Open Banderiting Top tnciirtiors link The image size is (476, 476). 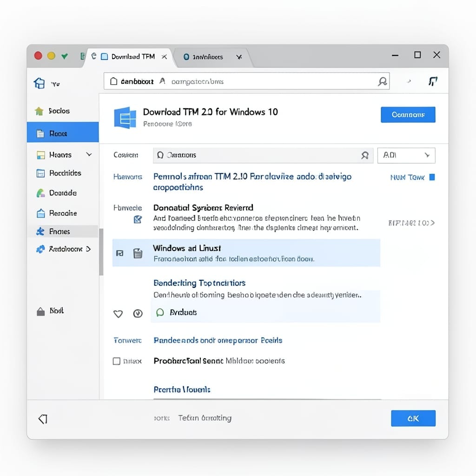[x=199, y=283]
